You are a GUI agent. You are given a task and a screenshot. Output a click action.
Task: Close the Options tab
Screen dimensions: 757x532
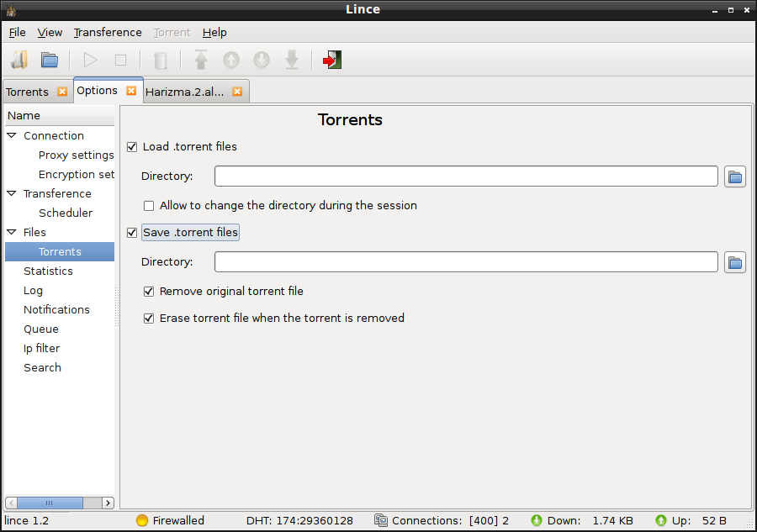tap(131, 91)
